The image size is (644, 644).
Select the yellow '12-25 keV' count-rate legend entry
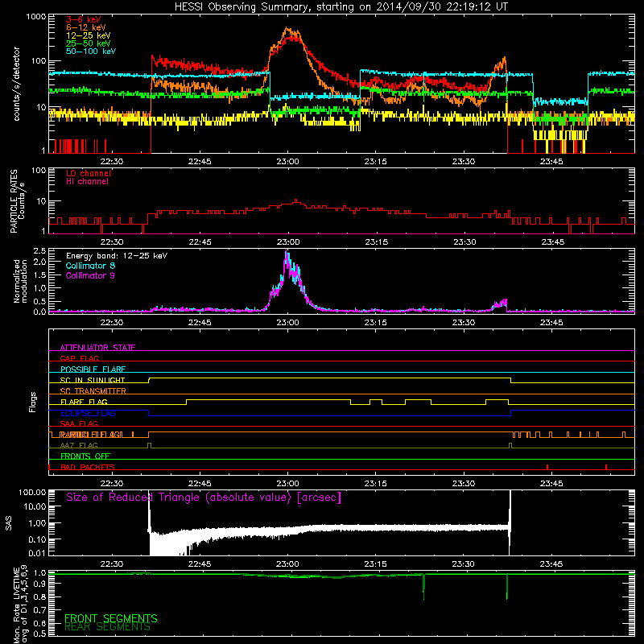(89, 35)
